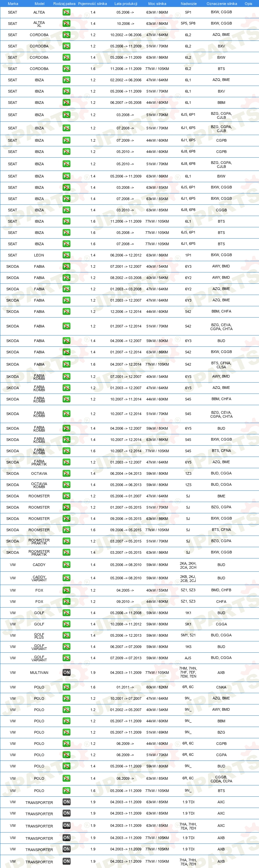Click petrol icon in CADDY VARIANT row

click(x=66, y=578)
